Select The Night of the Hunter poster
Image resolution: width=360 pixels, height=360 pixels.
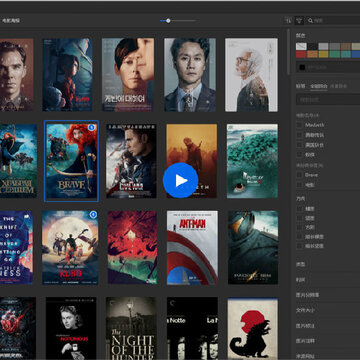click(131, 328)
